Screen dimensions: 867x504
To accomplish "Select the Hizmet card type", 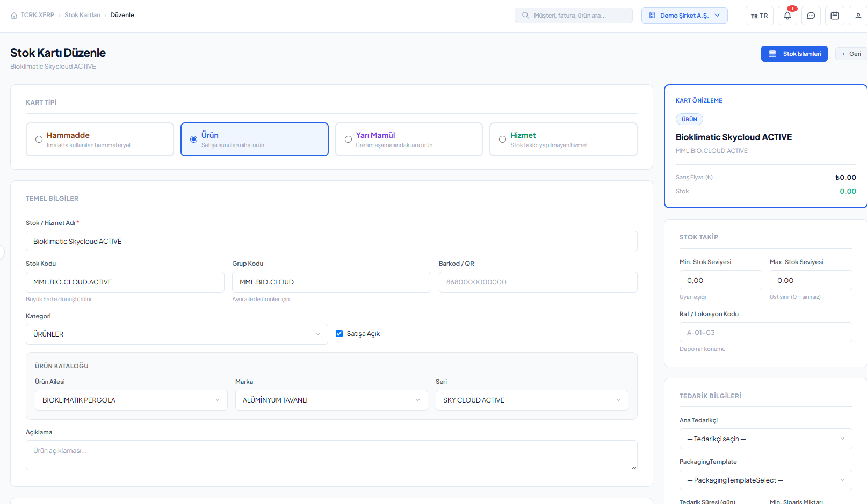I will (563, 140).
